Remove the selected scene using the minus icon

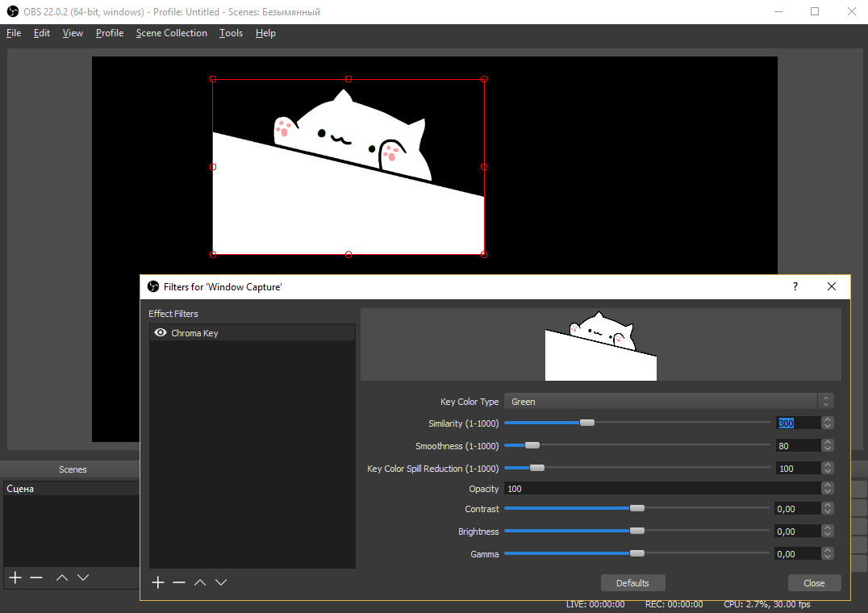tap(36, 578)
